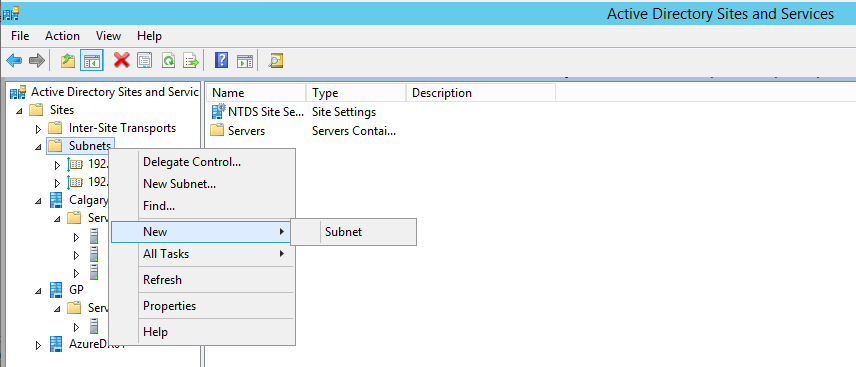Click the Export List toolbar icon
The height and width of the screenshot is (367, 856).
191,60
